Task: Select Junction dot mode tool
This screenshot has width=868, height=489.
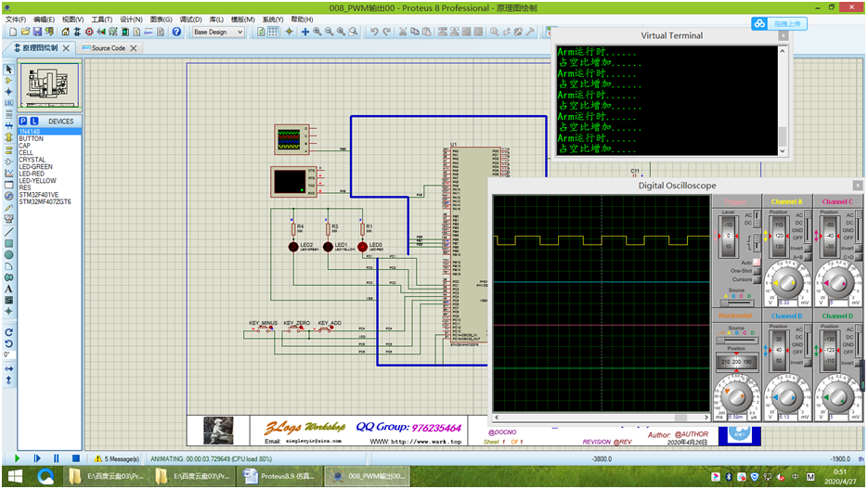Action: tap(8, 92)
